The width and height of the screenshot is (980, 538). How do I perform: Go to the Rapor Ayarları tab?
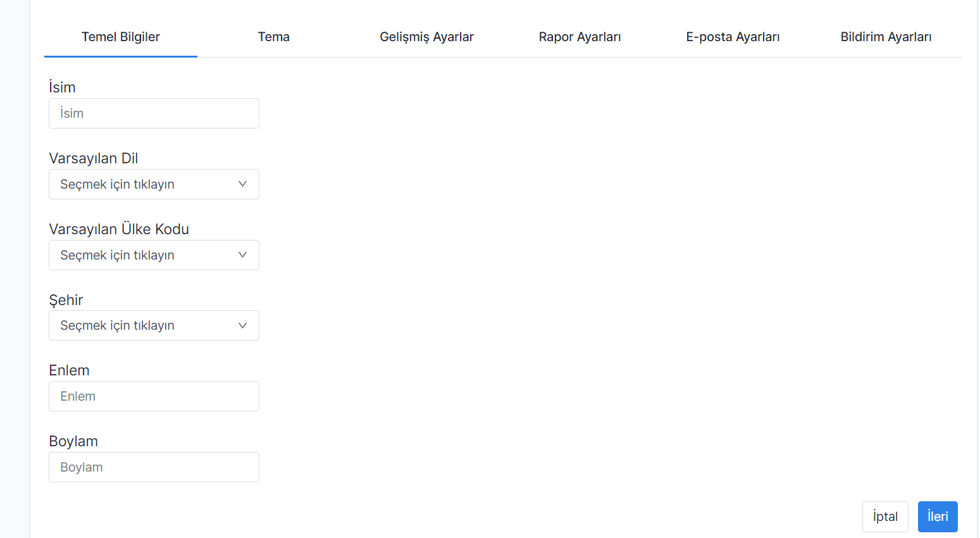[x=580, y=37]
